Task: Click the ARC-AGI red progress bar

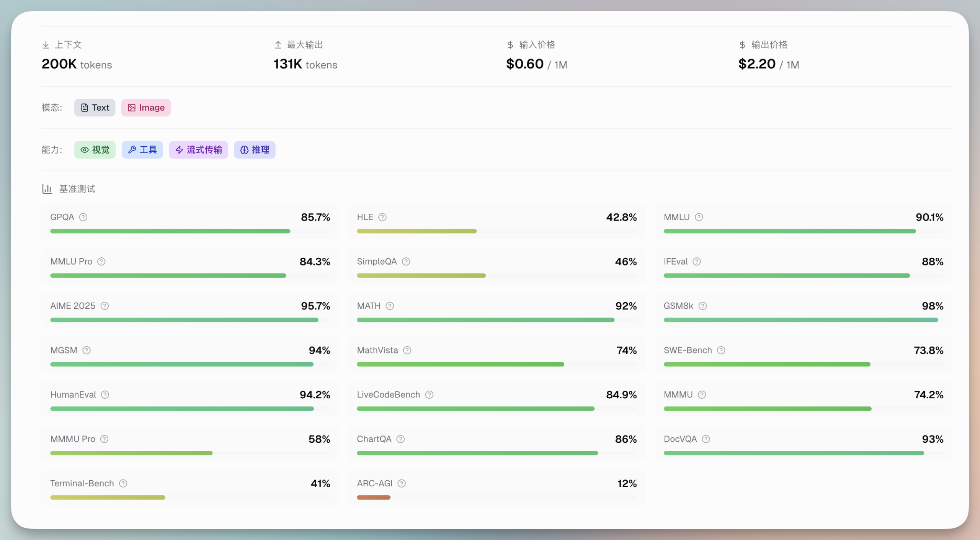Action: click(373, 497)
